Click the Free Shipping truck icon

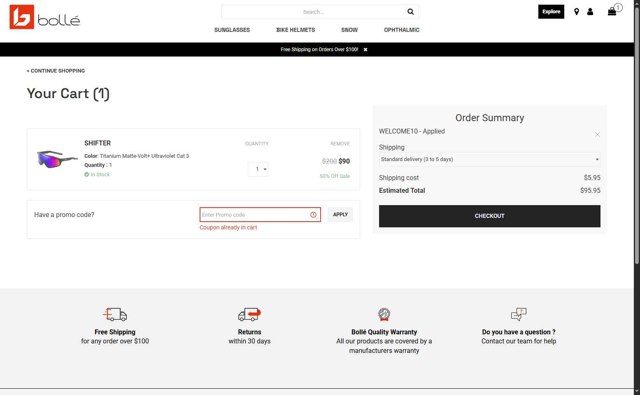(x=115, y=314)
